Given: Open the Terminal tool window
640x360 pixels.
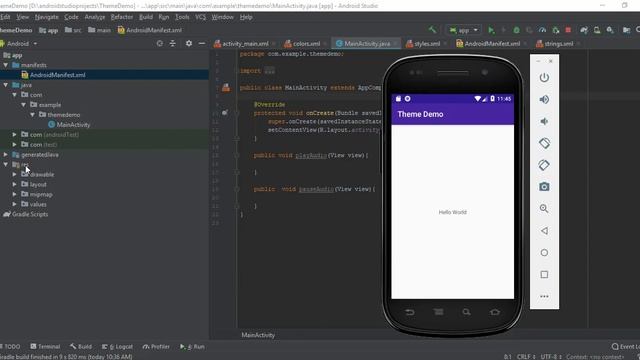Looking at the screenshot, I should [45, 347].
